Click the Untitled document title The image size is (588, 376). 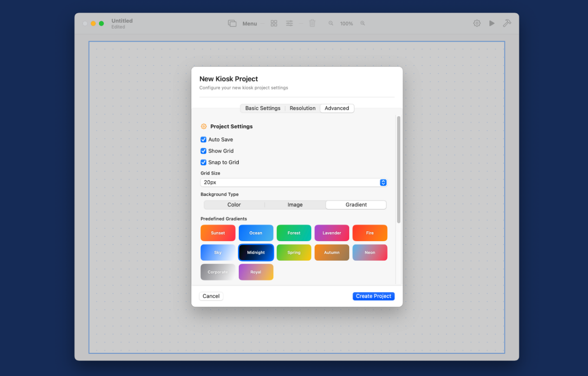122,21
